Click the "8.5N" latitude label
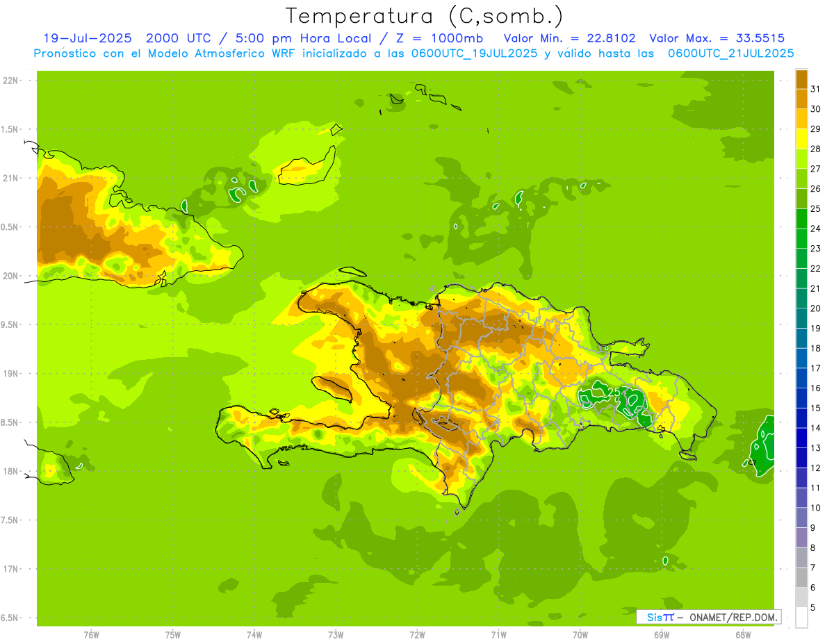 pyautogui.click(x=10, y=423)
